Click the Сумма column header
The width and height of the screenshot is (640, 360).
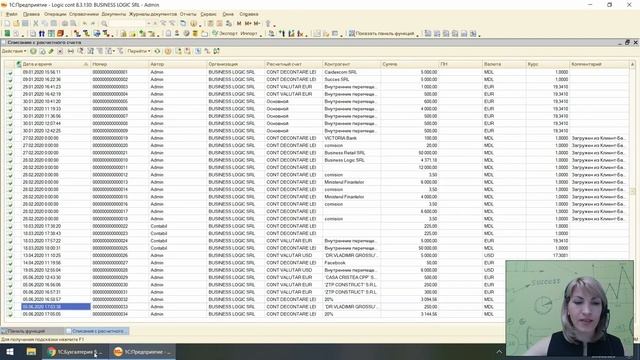(x=410, y=64)
